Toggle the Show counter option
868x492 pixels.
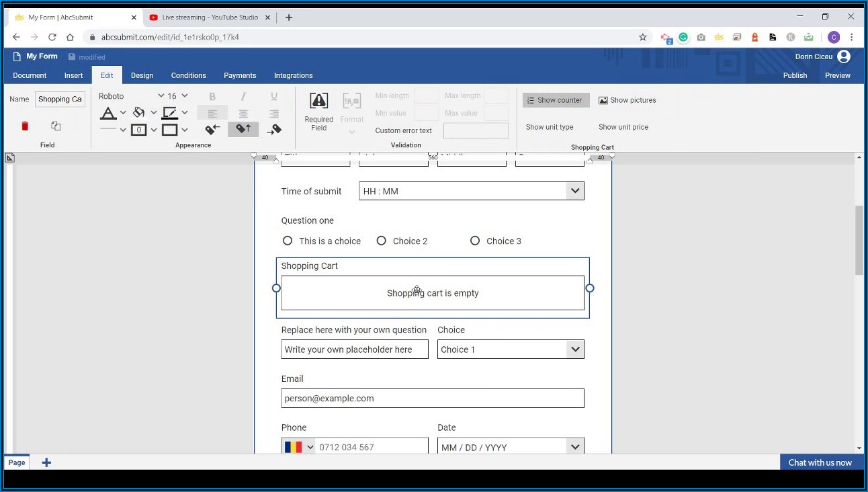556,100
